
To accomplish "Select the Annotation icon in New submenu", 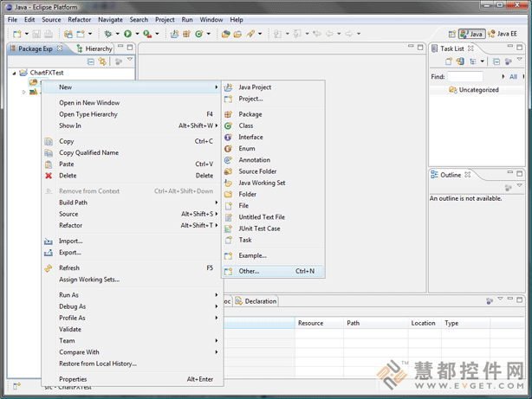I will point(229,160).
